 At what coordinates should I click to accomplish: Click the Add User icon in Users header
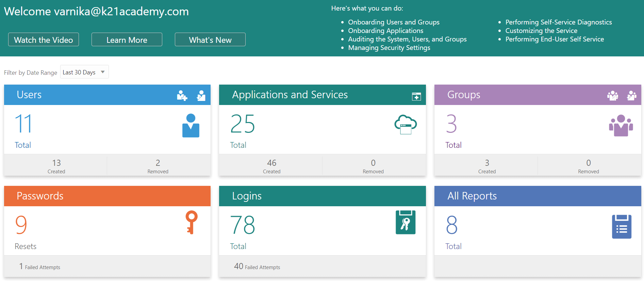click(182, 95)
